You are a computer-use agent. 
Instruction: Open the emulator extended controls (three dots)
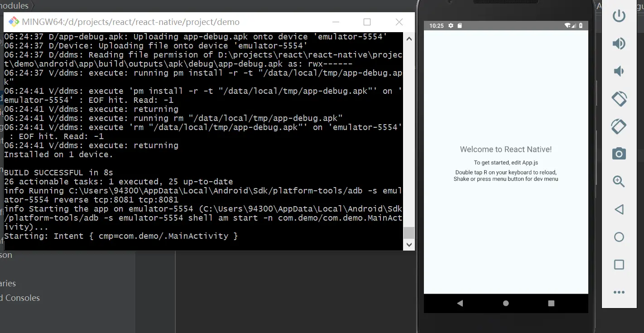[x=619, y=293]
